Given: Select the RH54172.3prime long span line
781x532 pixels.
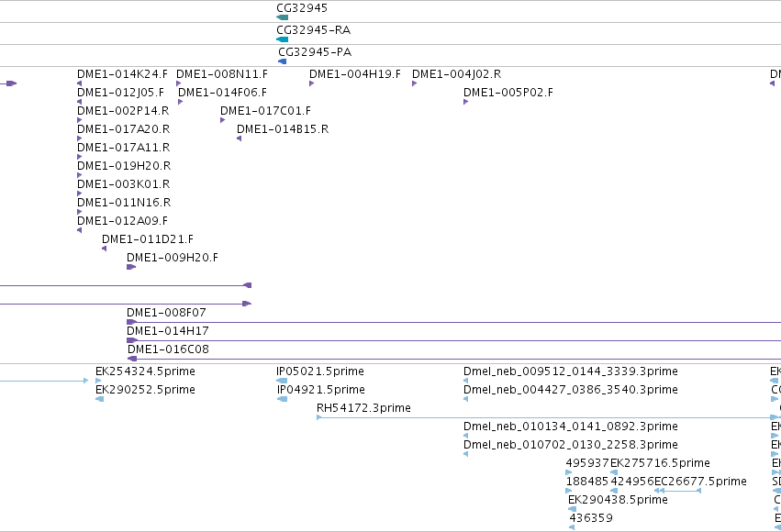Looking at the screenshot, I should [547, 417].
